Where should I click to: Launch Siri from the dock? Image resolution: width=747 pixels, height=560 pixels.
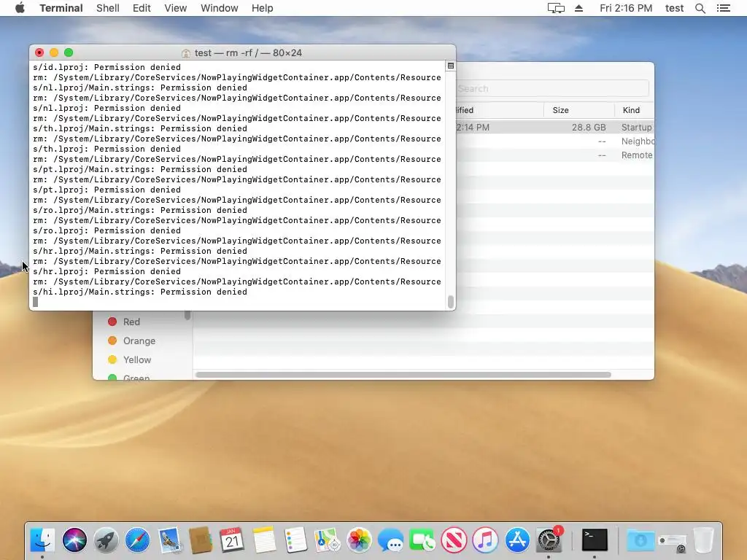[74, 540]
